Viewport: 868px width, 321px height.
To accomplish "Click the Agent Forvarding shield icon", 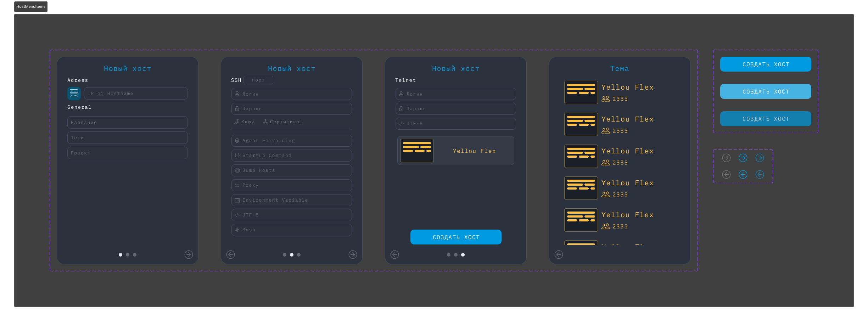I will (237, 140).
